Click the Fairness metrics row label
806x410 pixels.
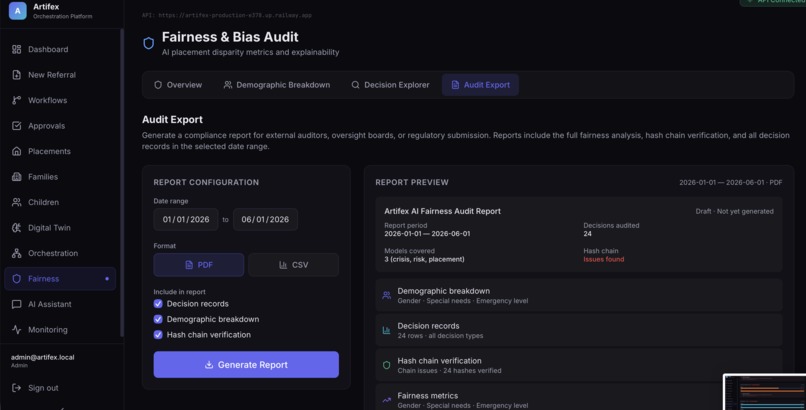tap(428, 396)
